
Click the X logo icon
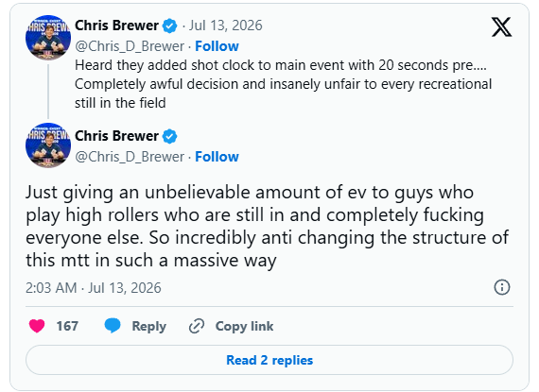pos(501,26)
